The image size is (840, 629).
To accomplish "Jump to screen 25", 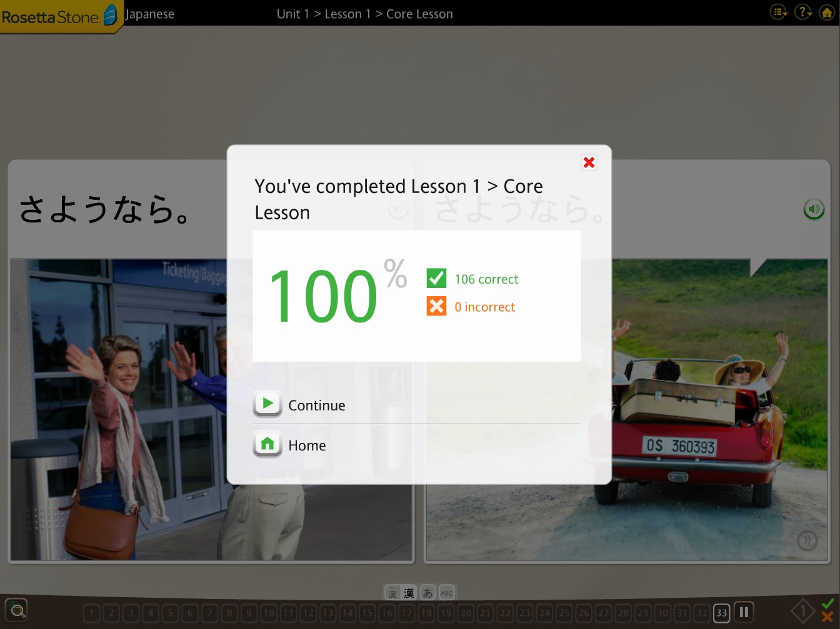I will point(564,613).
